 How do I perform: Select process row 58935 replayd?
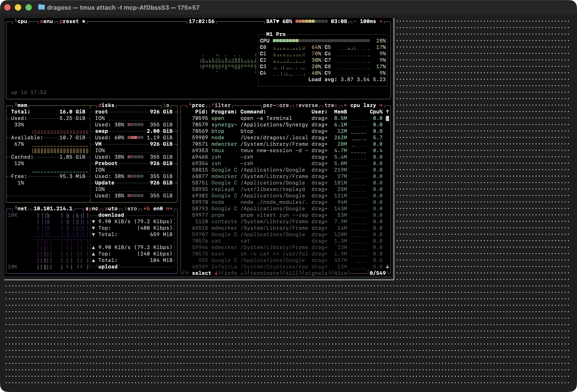point(287,189)
